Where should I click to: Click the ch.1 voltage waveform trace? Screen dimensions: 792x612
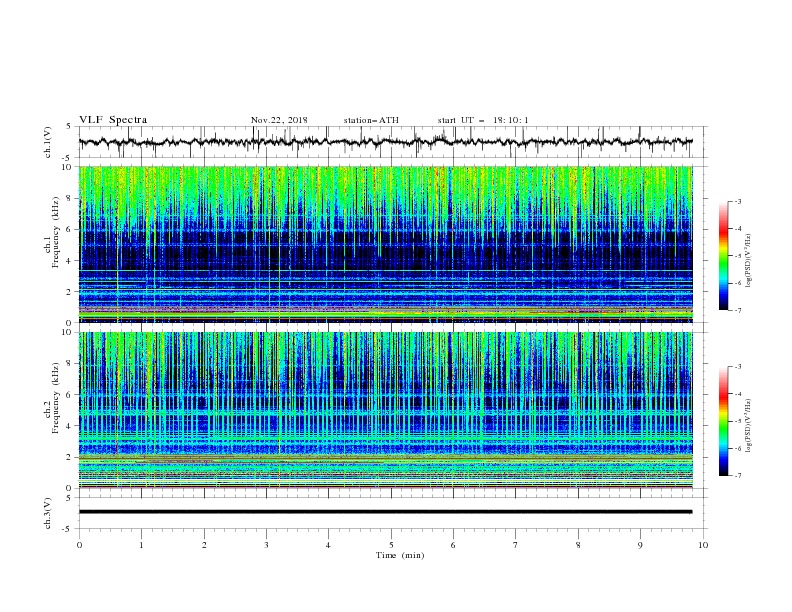coord(385,142)
